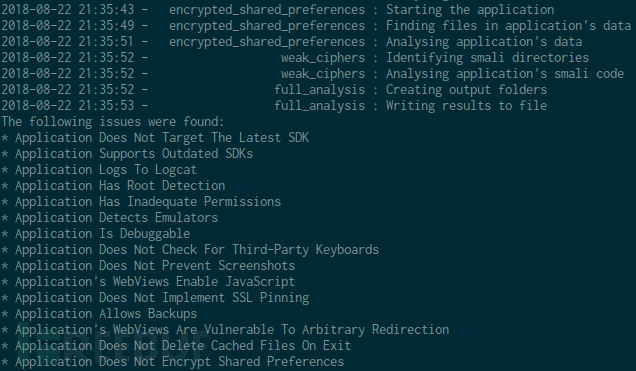
Task: Select "Creating output folders" log line
Action: coord(466,90)
